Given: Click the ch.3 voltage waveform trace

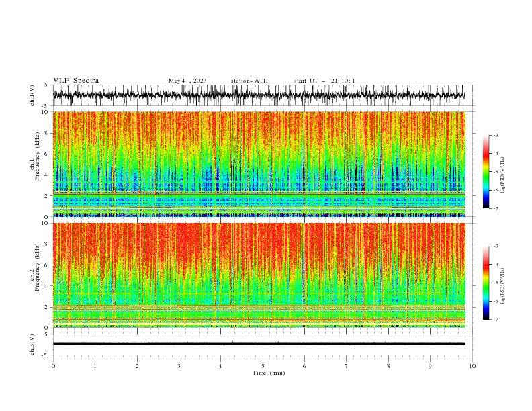Looking at the screenshot, I should [259, 344].
